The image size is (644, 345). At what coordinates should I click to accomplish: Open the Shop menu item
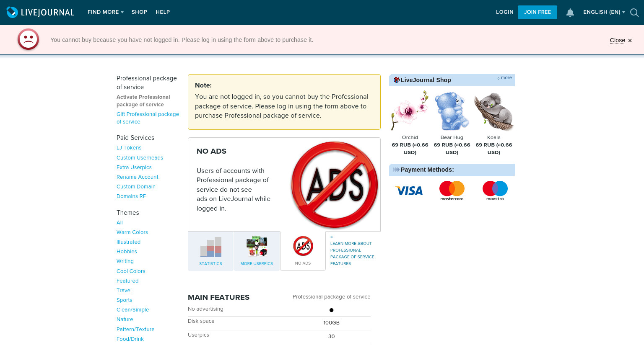pos(139,12)
